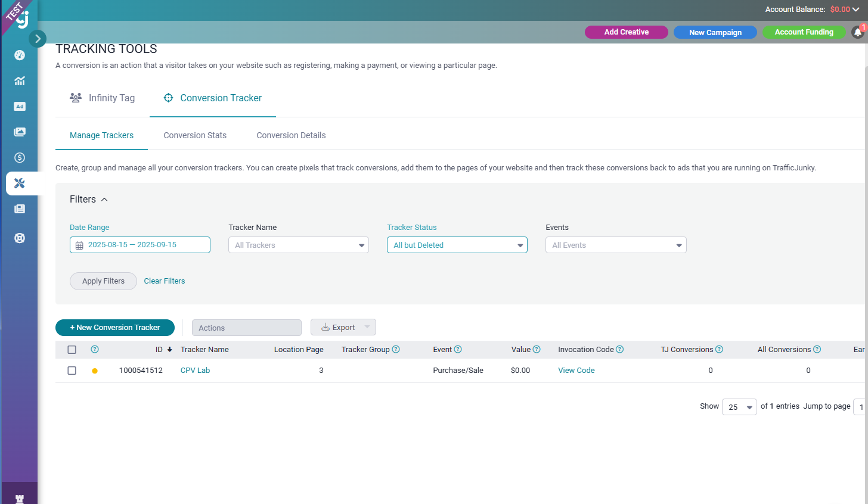Click the Jump to page input field
Screen dimensions: 868x504
[x=861, y=406]
